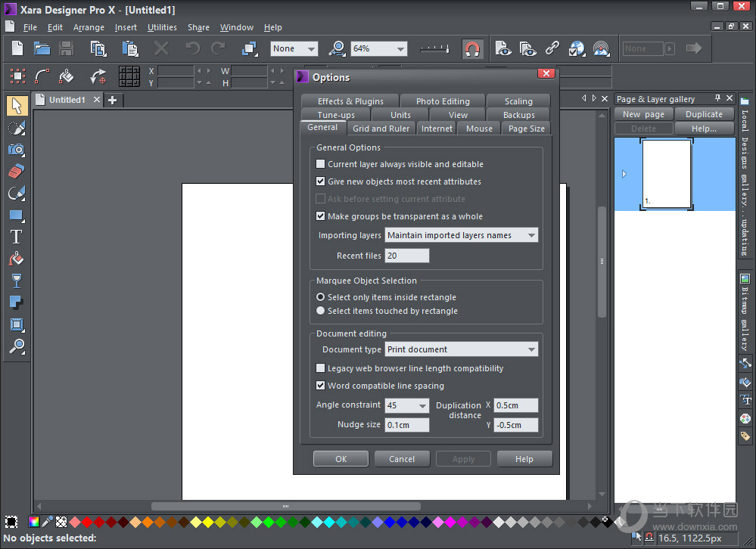Viewport: 756px width, 549px height.
Task: Click the color eyedropper icon
Action: 47,522
